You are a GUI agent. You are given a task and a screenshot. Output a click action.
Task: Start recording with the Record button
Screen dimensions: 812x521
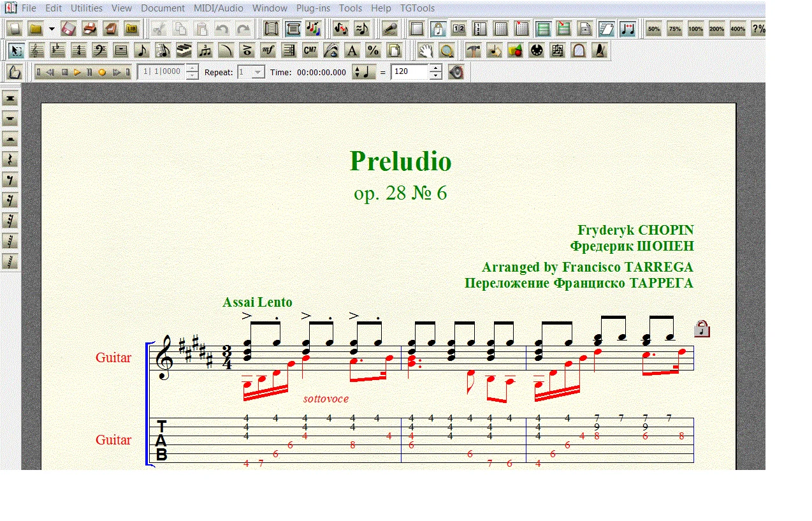click(x=101, y=72)
